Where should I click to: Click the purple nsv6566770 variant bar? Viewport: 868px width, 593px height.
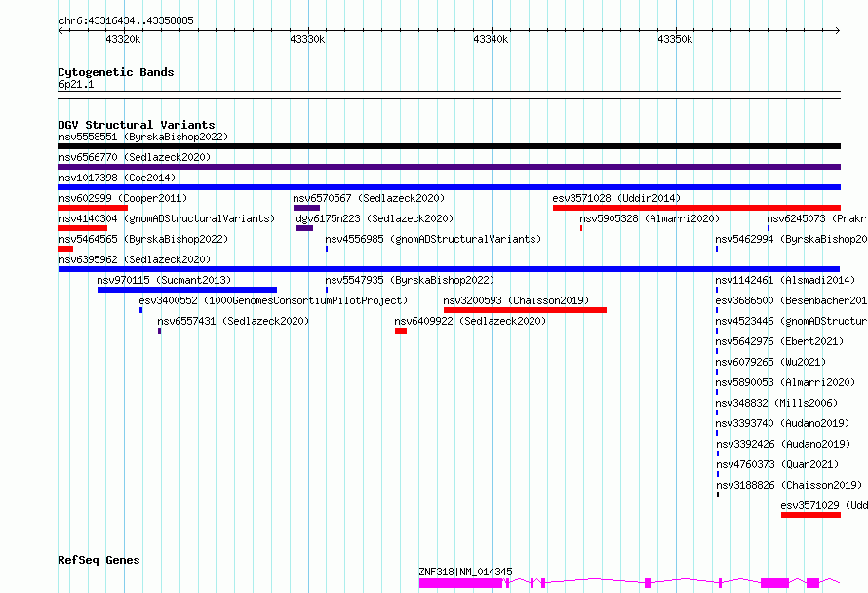[449, 167]
